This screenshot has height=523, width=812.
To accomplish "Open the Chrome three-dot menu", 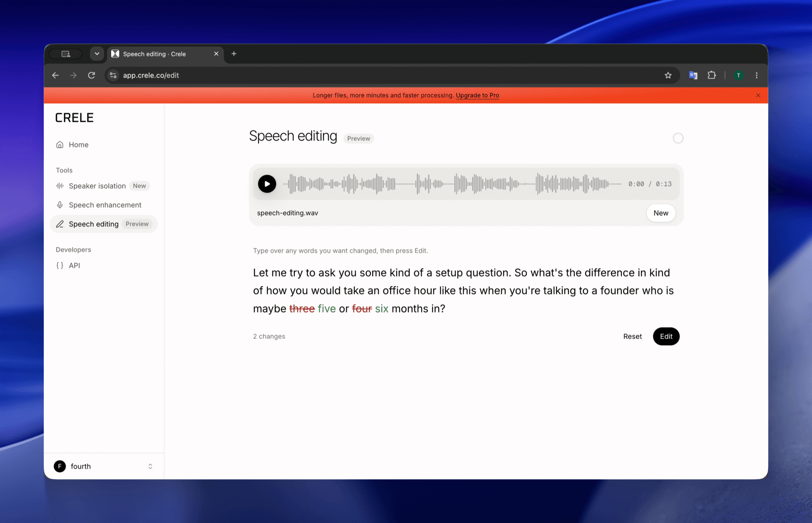I will (756, 75).
